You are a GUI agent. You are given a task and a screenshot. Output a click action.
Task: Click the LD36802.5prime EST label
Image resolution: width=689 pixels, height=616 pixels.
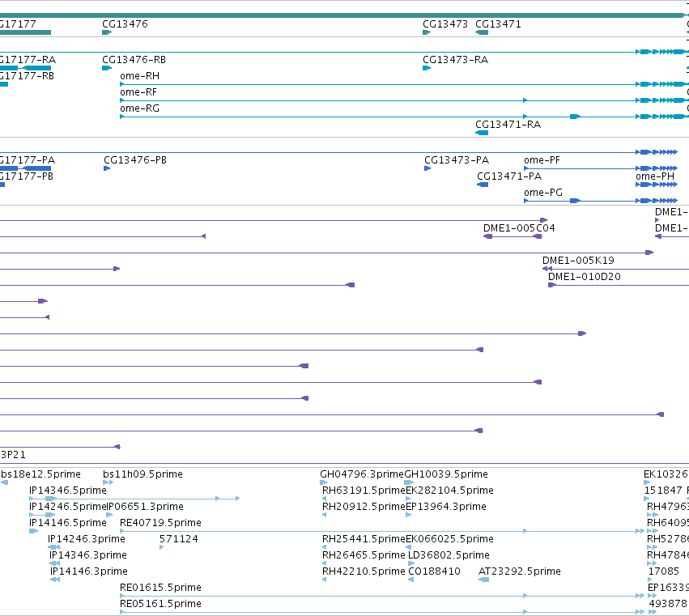449,556
